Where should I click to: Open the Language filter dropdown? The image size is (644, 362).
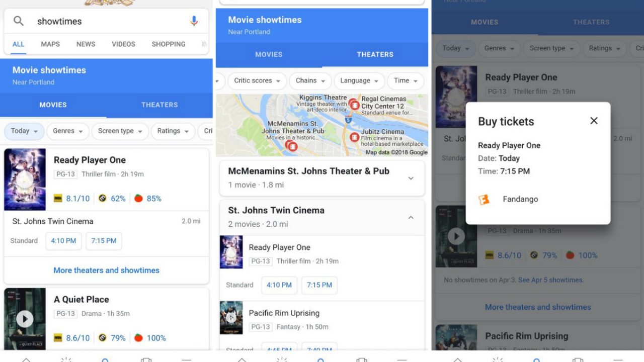point(359,81)
